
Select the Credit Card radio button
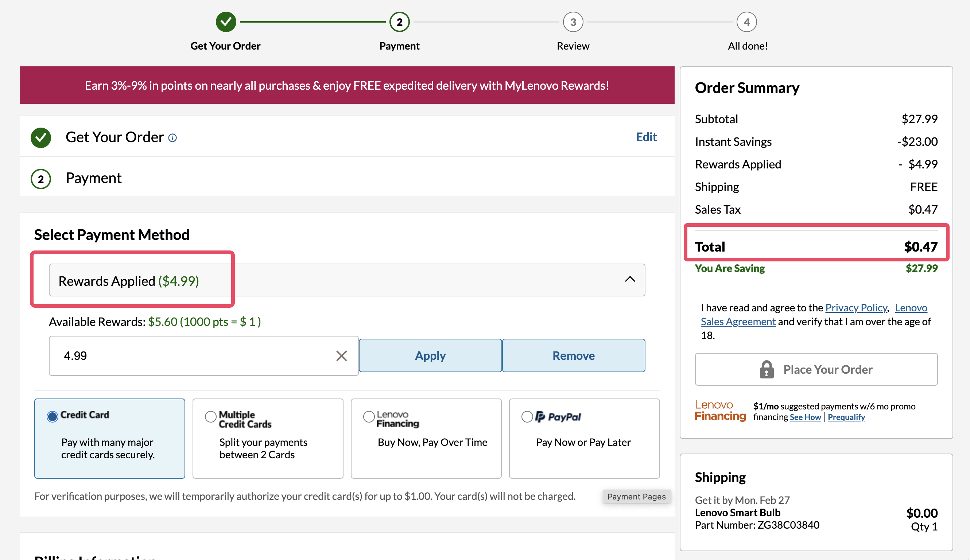click(x=52, y=416)
